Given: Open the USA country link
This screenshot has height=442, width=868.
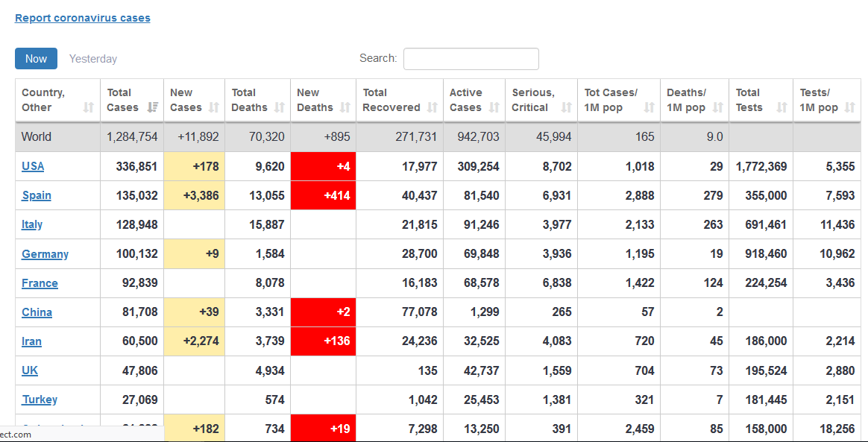Looking at the screenshot, I should click(33, 166).
